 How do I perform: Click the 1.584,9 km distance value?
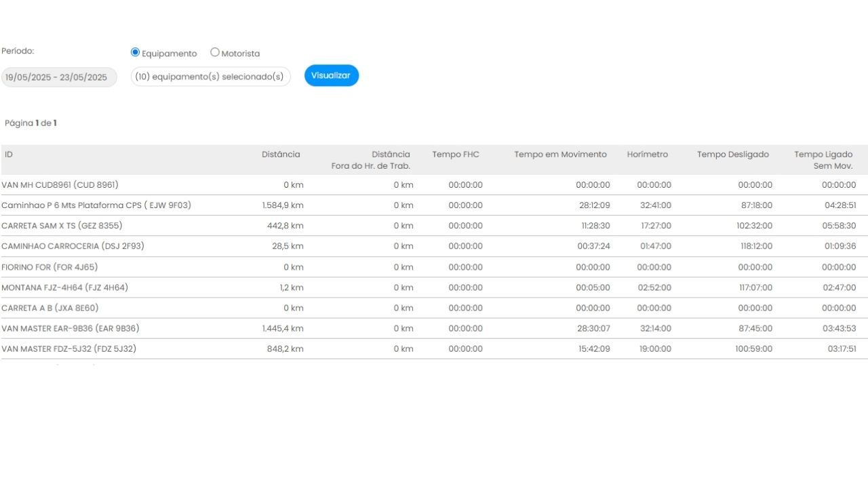tap(283, 205)
